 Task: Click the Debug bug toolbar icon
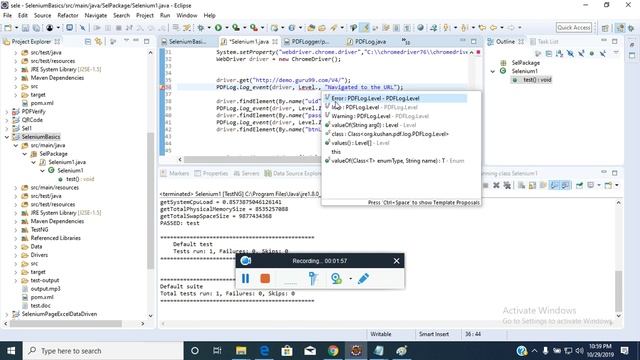[x=201, y=28]
